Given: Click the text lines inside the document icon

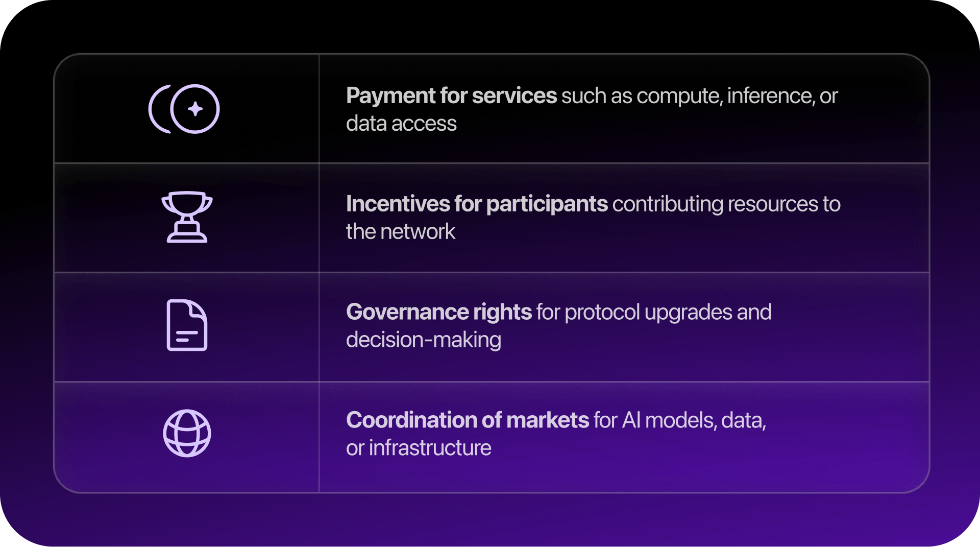Looking at the screenshot, I should pyautogui.click(x=186, y=336).
